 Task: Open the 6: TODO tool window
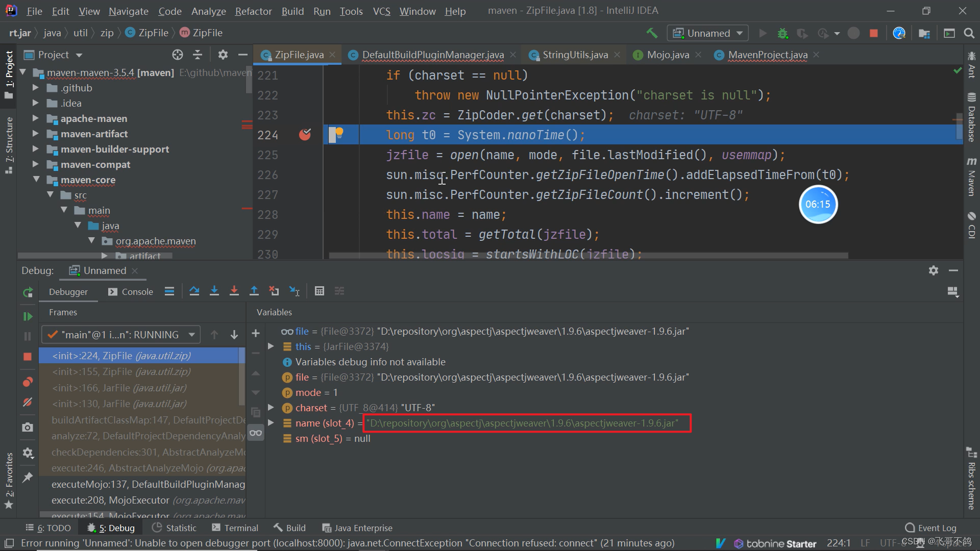pyautogui.click(x=48, y=528)
